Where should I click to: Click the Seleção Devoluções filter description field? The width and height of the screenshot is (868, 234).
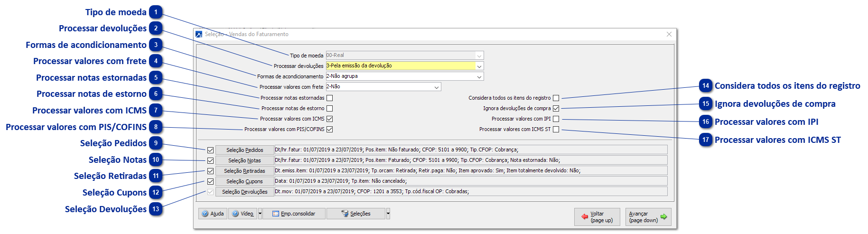click(x=471, y=191)
